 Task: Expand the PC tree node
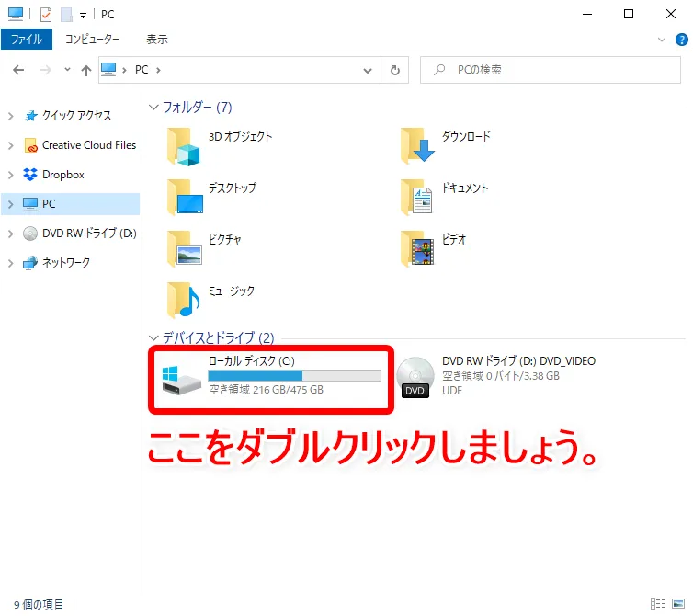(x=11, y=204)
